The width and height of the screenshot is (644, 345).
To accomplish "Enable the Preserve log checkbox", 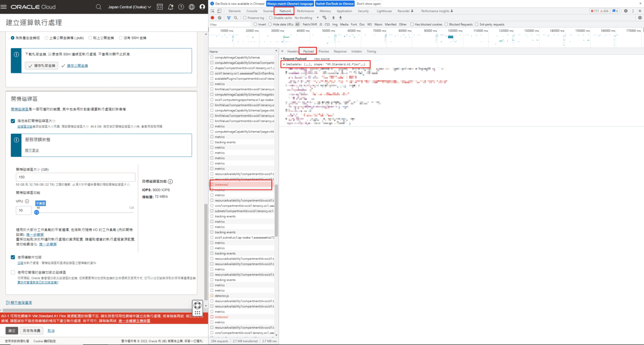I will tap(245, 18).
